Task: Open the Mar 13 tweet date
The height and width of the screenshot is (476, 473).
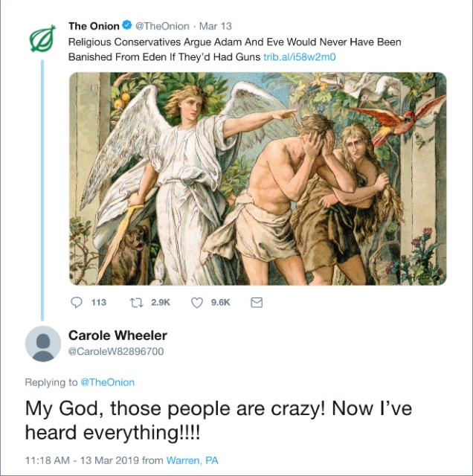Action: (215, 26)
